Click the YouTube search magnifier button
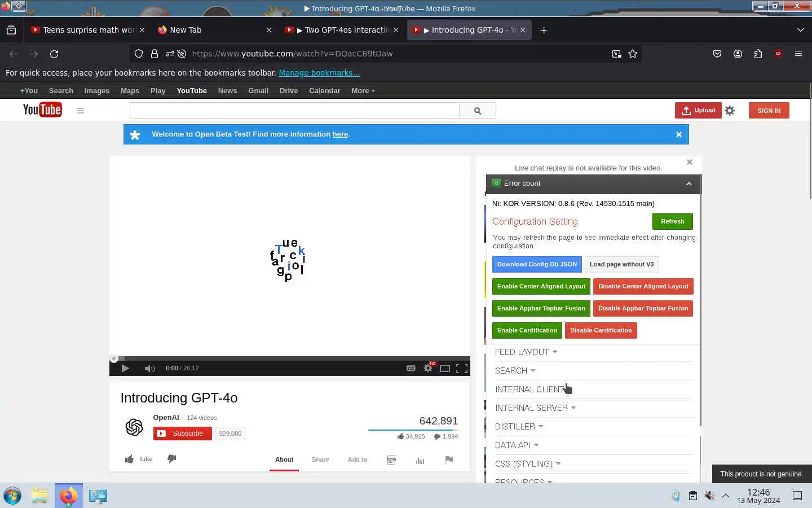 [x=478, y=111]
